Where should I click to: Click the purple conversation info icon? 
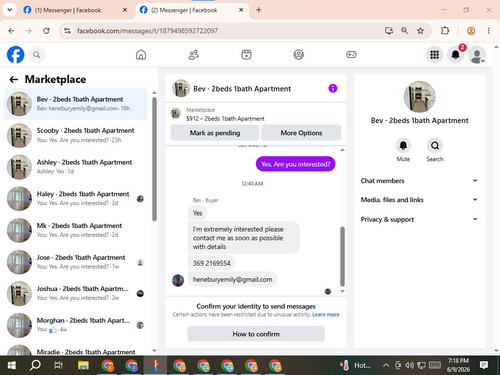(333, 88)
